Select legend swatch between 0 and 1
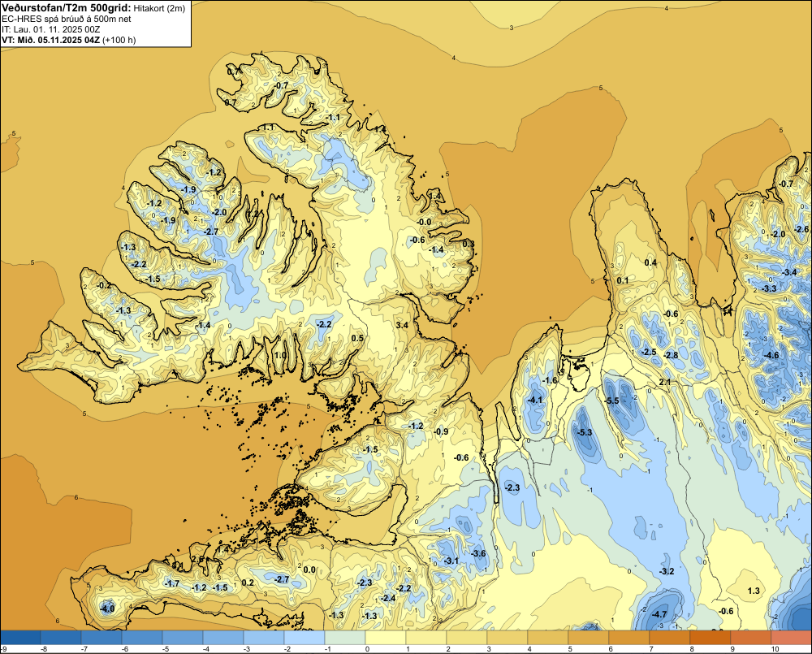812x654 pixels. coord(385,638)
